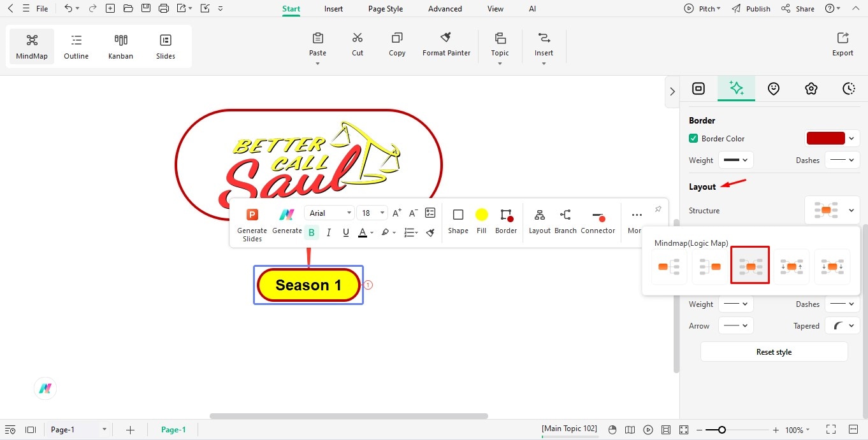This screenshot has height=440, width=868.
Task: Add a new page with plus button
Action: [130, 430]
